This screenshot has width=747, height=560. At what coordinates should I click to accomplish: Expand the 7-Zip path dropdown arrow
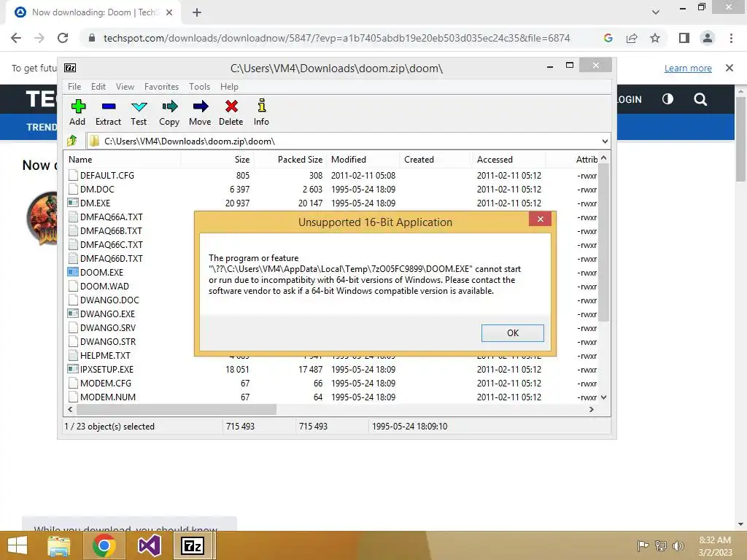pos(605,141)
